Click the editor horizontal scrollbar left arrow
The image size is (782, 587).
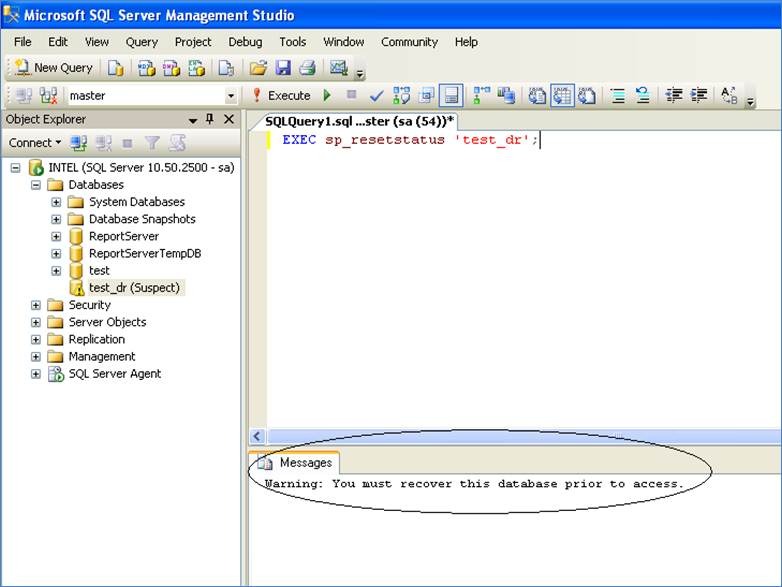[x=257, y=436]
